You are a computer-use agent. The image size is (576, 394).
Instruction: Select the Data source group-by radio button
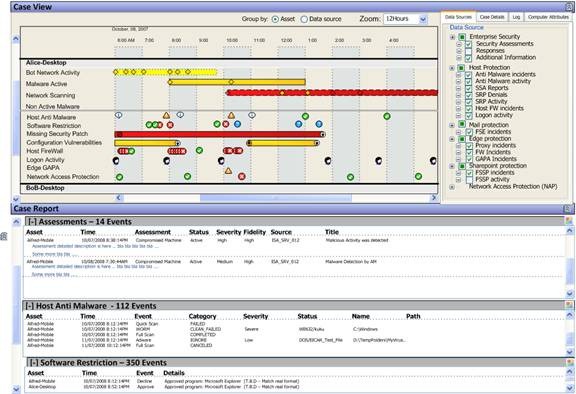pyautogui.click(x=304, y=19)
